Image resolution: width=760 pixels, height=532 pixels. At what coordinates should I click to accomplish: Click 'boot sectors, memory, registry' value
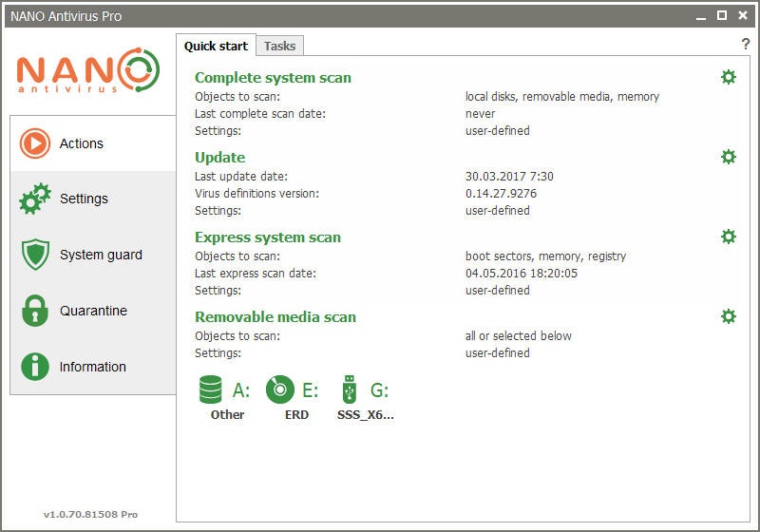tap(545, 256)
